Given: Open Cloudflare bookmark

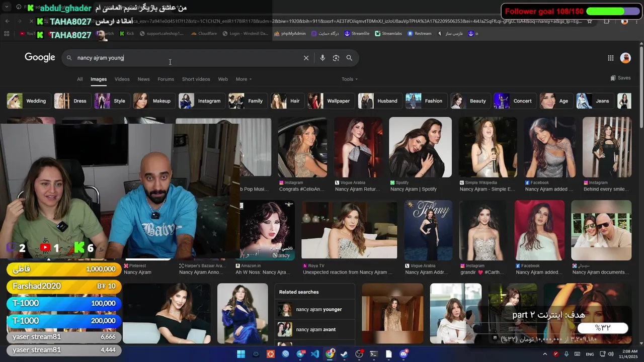Looking at the screenshot, I should click(204, 34).
